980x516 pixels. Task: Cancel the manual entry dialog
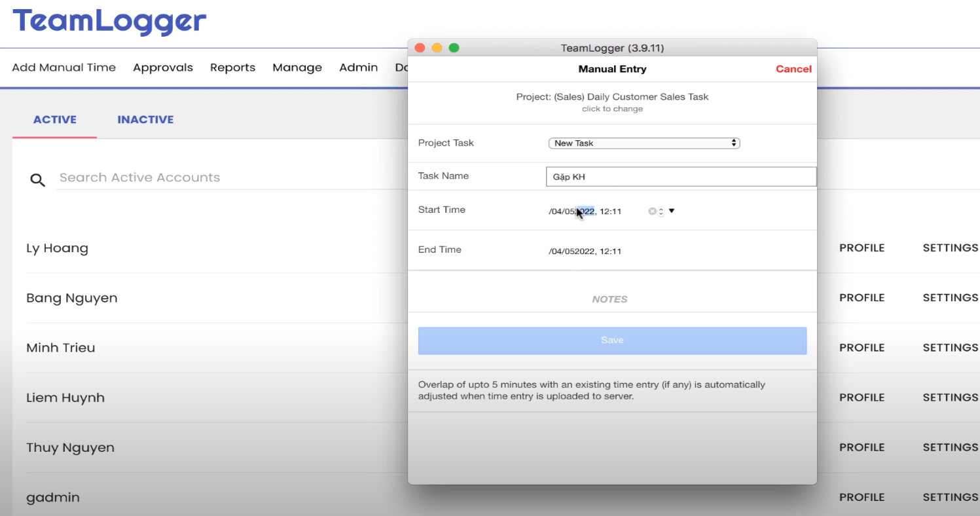(793, 69)
